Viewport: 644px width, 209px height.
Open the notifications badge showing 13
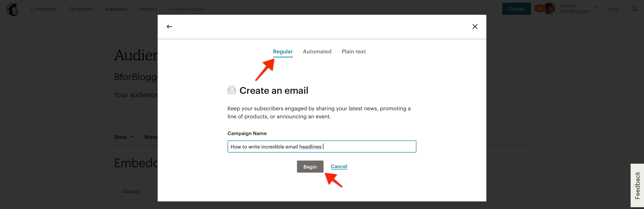pyautogui.click(x=539, y=8)
